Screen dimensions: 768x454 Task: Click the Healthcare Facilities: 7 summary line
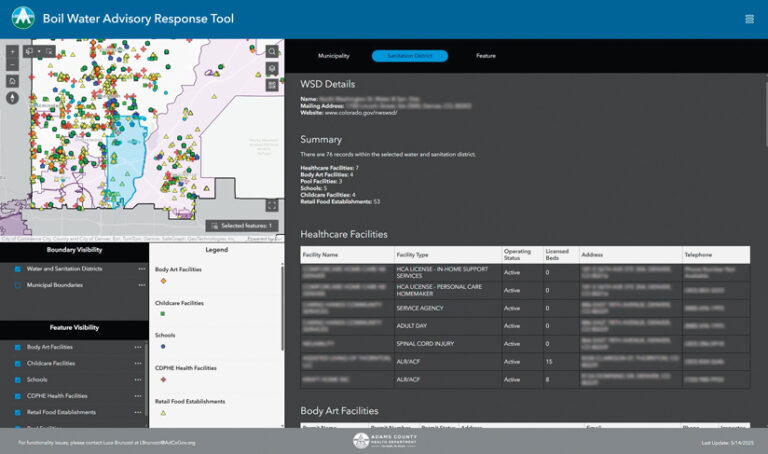pyautogui.click(x=329, y=168)
